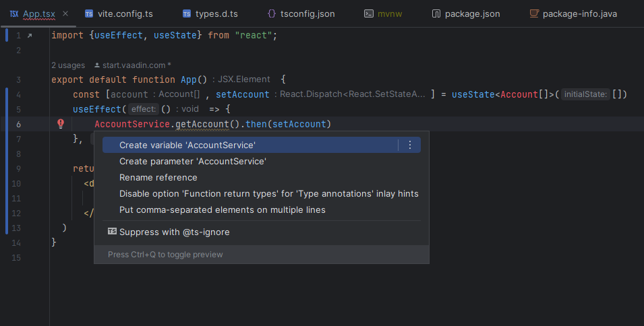Click the terminal file icon on the mvnw tab
The width and height of the screenshot is (644, 326).
[x=369, y=13]
